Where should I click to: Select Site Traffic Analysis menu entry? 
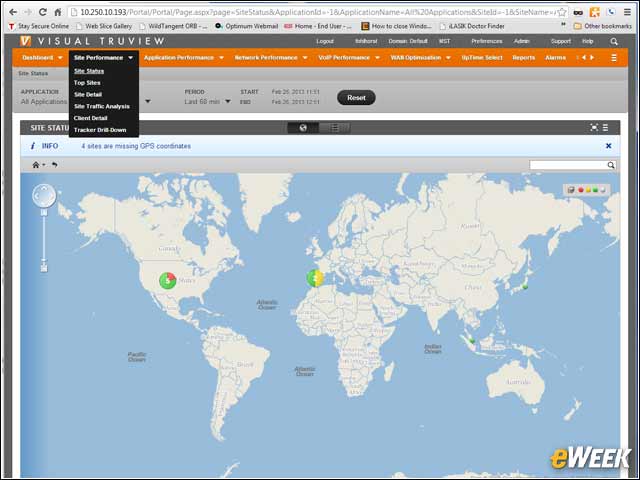point(102,107)
